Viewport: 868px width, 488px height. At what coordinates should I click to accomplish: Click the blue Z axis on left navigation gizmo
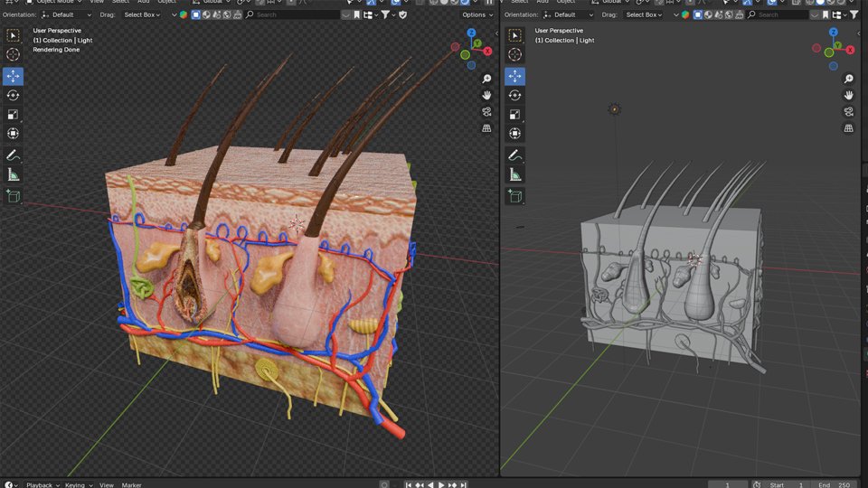(471, 33)
